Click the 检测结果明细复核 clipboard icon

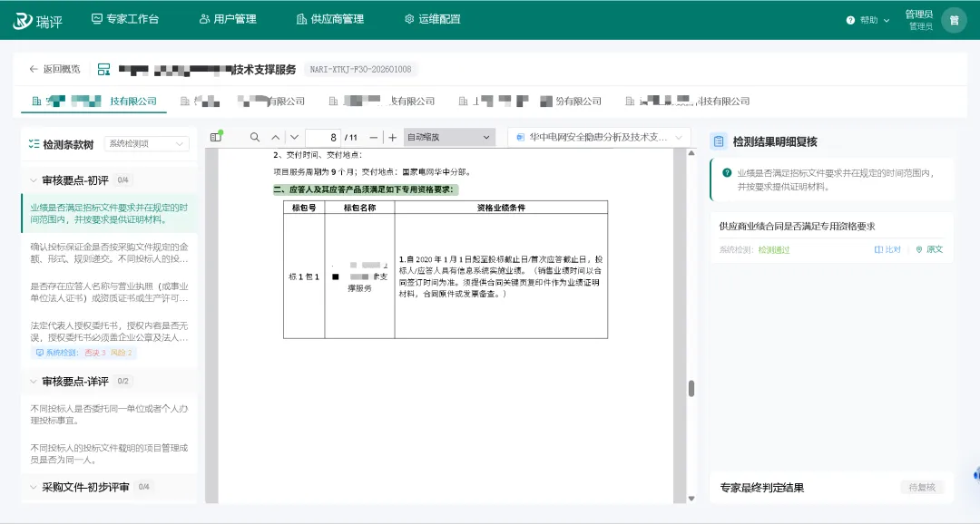pos(719,141)
